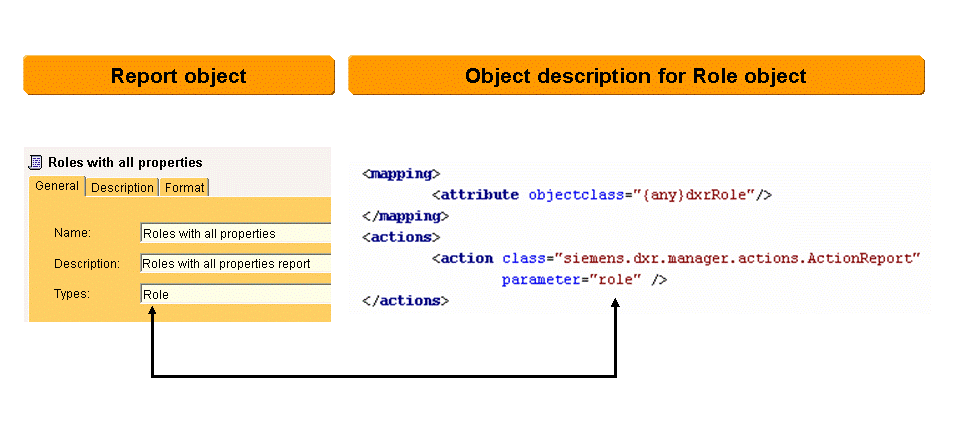This screenshot has height=432, width=960.
Task: Click the closing </actions> tag
Action: click(405, 300)
